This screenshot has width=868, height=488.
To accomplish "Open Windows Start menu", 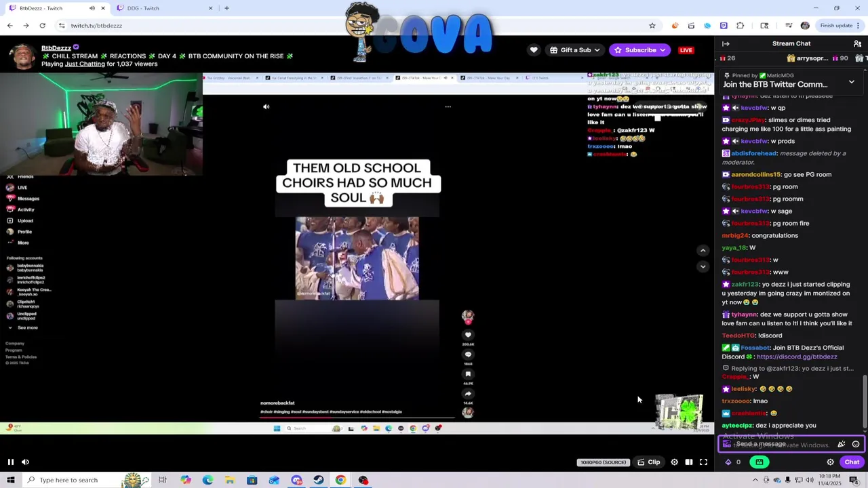I will [10, 480].
